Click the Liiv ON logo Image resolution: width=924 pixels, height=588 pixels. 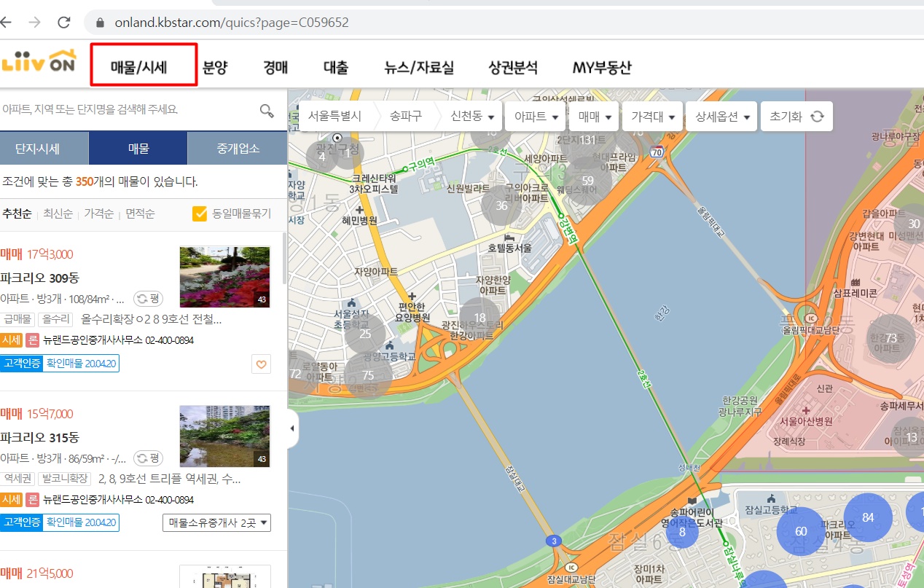(x=39, y=63)
